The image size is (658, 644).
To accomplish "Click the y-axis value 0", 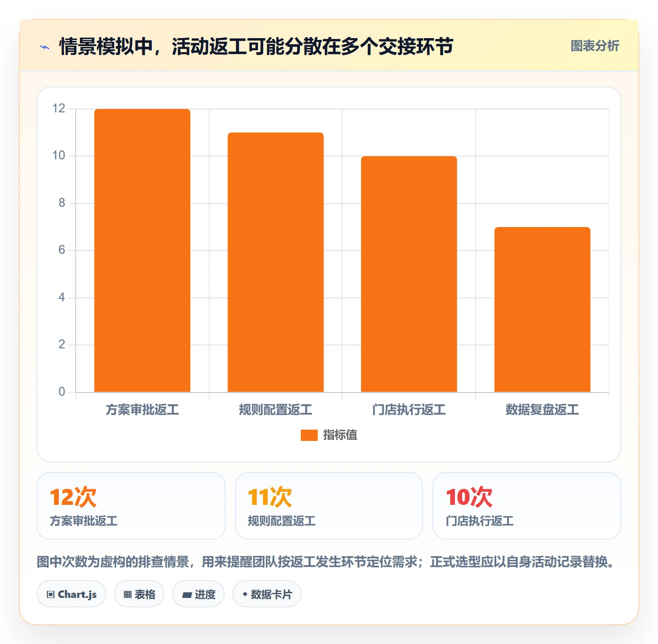I will coord(62,392).
